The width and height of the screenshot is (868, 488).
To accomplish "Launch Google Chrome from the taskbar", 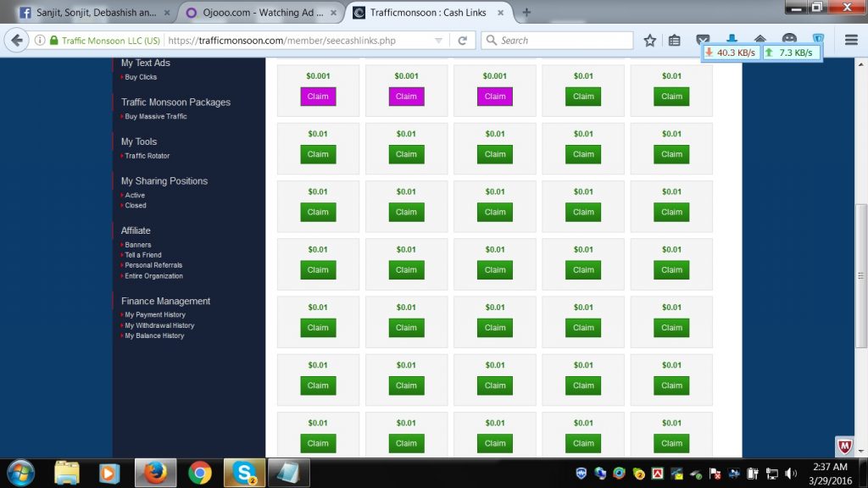I will coord(200,473).
